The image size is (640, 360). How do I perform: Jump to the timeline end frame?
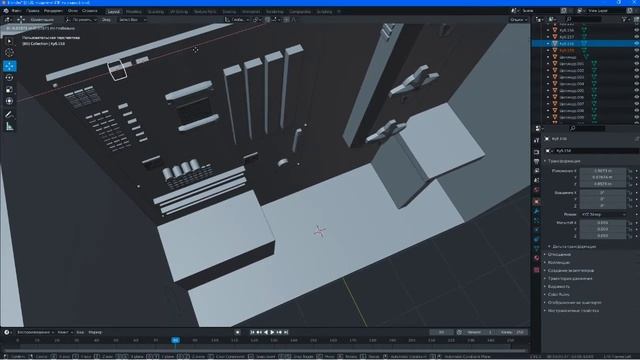point(286,332)
